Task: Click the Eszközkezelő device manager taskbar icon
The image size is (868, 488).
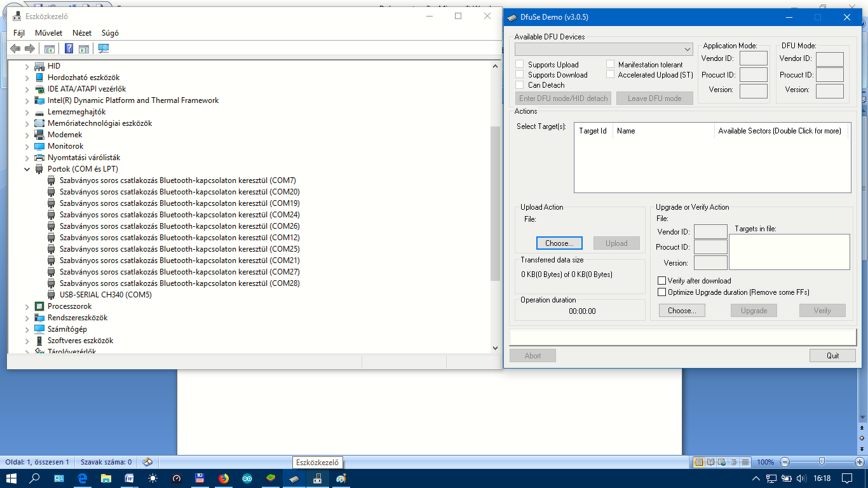Action: pos(318,478)
